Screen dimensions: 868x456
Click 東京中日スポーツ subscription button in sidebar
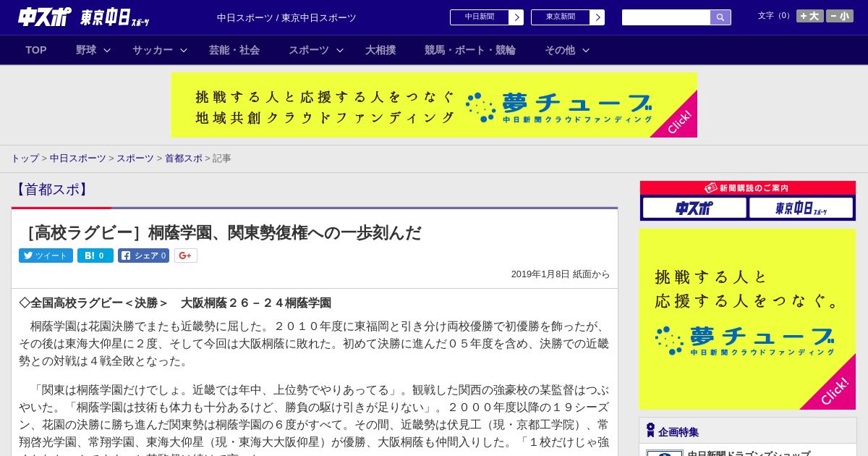(801, 208)
